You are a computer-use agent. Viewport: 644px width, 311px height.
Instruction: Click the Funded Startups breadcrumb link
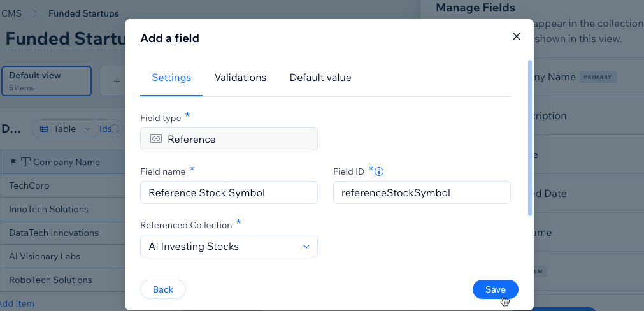click(x=84, y=13)
